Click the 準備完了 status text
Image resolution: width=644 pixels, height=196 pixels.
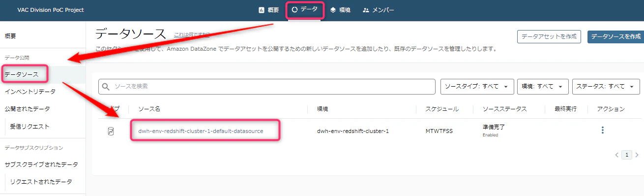click(x=494, y=127)
